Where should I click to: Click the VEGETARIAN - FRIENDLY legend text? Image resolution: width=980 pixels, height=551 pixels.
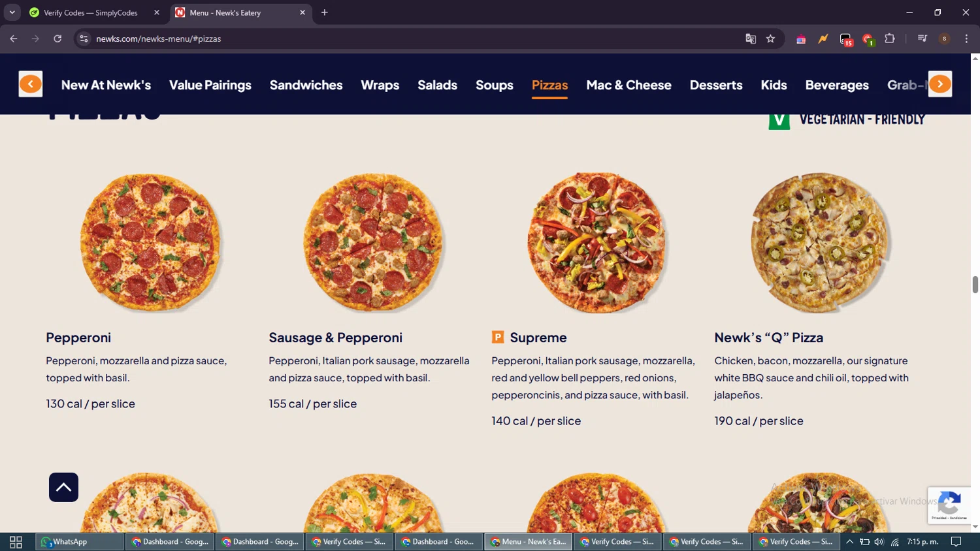(862, 119)
